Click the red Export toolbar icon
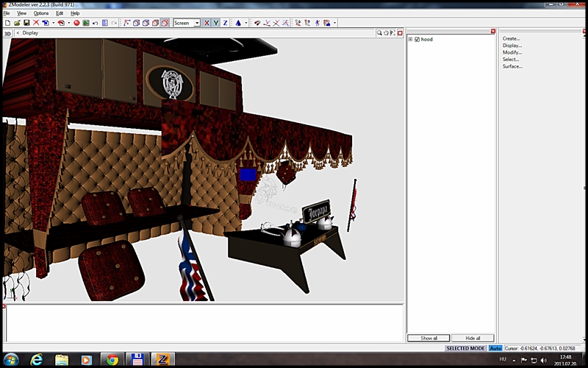Viewport: 588px width, 368px height. 62,23
